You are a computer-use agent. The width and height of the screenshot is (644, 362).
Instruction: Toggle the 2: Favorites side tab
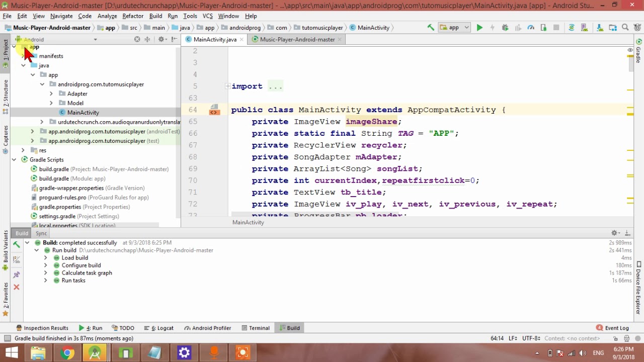6,299
